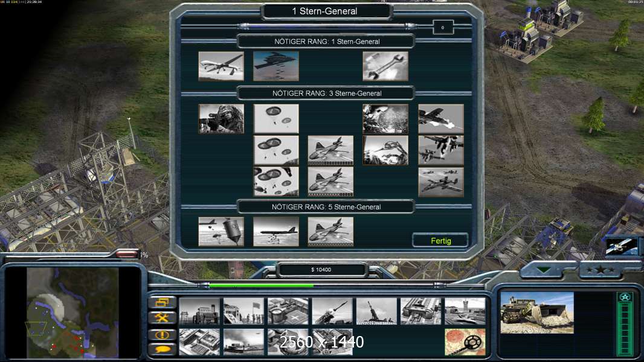This screenshot has height=362, width=644.
Task: Build the power reactor from command bar
Action: (199, 311)
